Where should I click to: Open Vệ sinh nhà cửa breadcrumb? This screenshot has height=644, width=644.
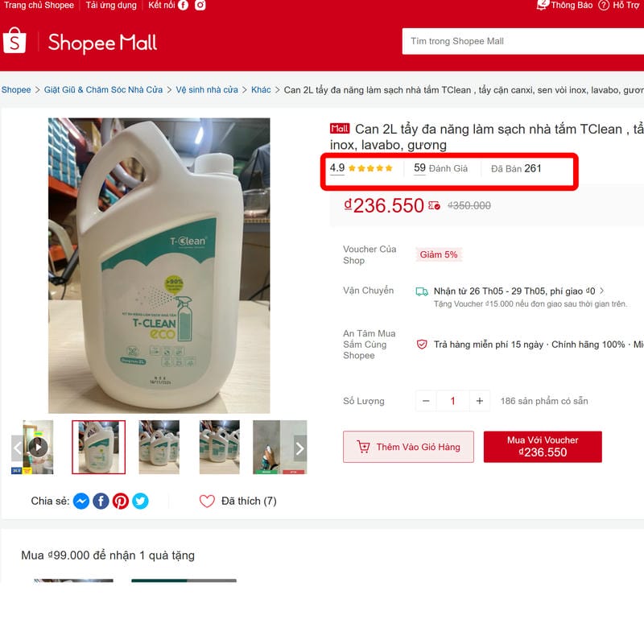[x=207, y=89]
